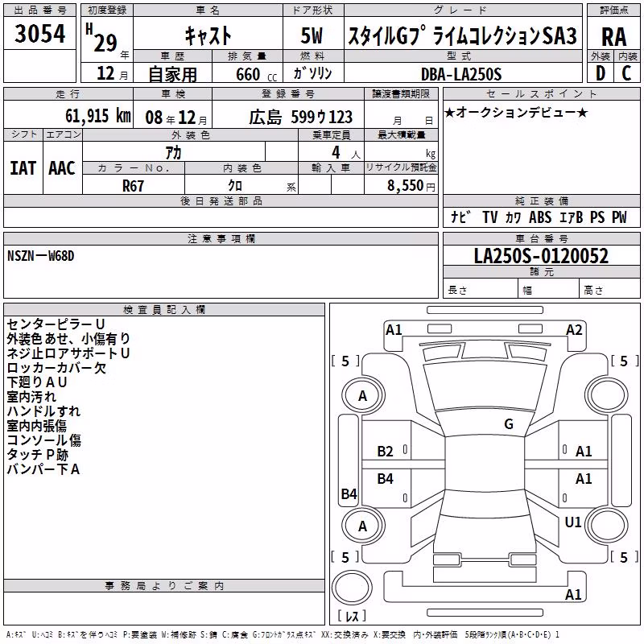This screenshot has width=644, height=644.
Task: Select inspector note "センターピラーU"
Action: [56, 324]
